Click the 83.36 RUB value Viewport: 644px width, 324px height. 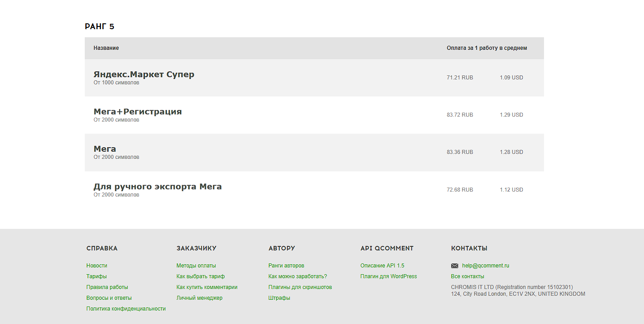point(460,152)
